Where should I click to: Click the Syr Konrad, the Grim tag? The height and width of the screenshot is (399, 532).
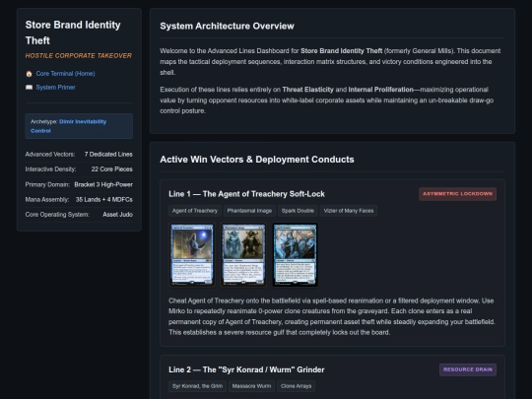click(197, 386)
